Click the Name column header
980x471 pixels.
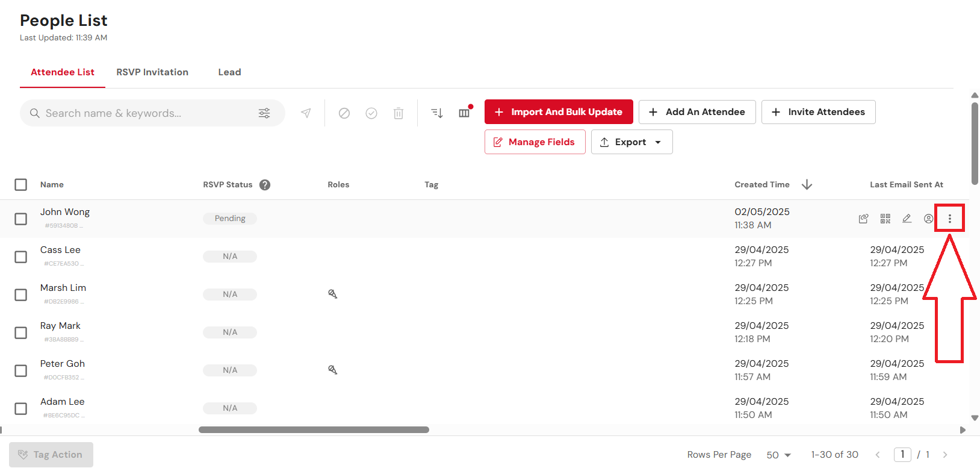click(x=52, y=185)
